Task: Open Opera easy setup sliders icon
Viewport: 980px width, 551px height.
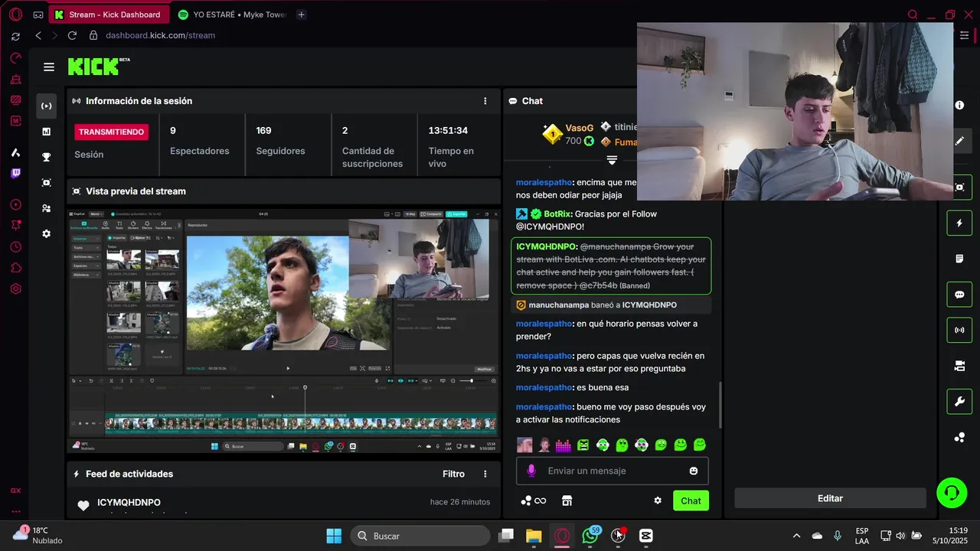Action: tap(964, 35)
